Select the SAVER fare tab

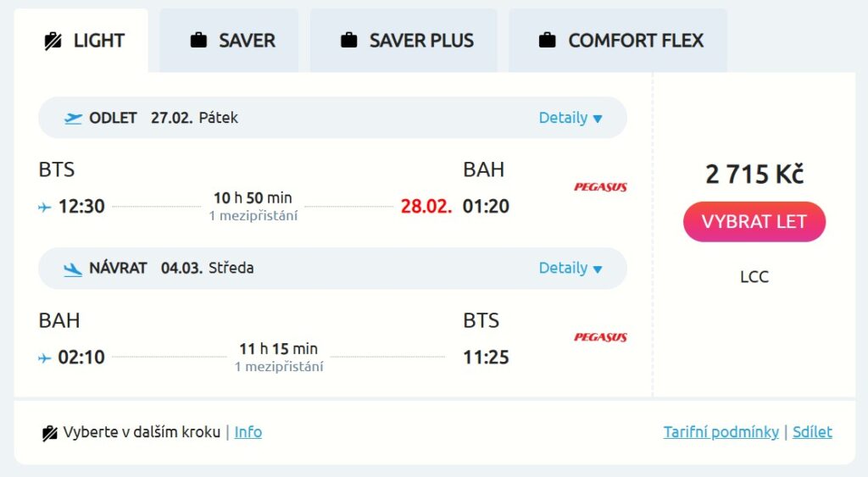click(x=229, y=41)
